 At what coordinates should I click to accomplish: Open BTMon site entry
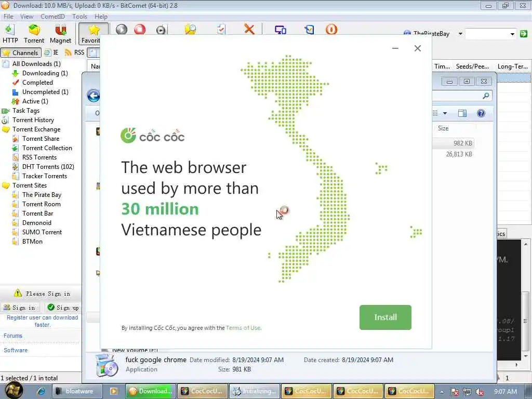(x=32, y=242)
